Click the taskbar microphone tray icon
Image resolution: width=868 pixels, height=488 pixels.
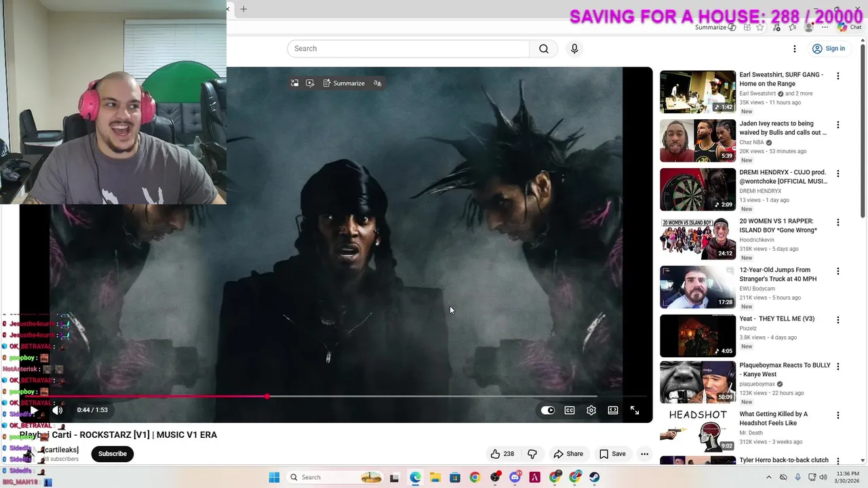[797, 477]
